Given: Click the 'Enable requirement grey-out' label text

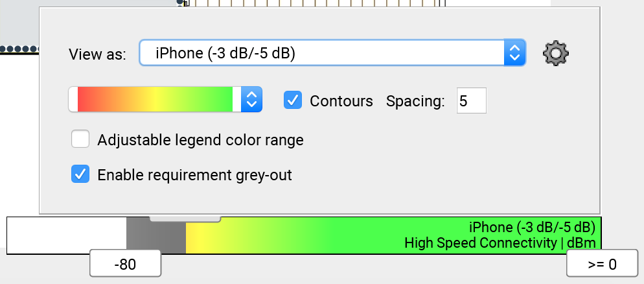Looking at the screenshot, I should [194, 175].
